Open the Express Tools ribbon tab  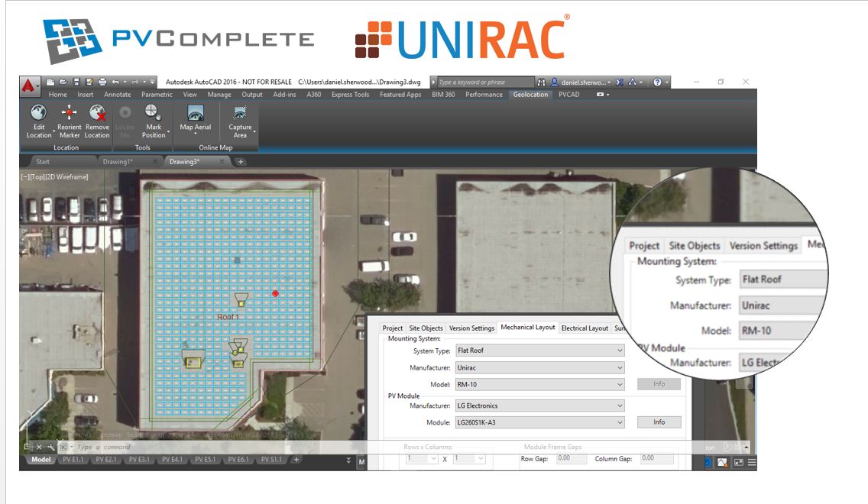[x=351, y=95]
